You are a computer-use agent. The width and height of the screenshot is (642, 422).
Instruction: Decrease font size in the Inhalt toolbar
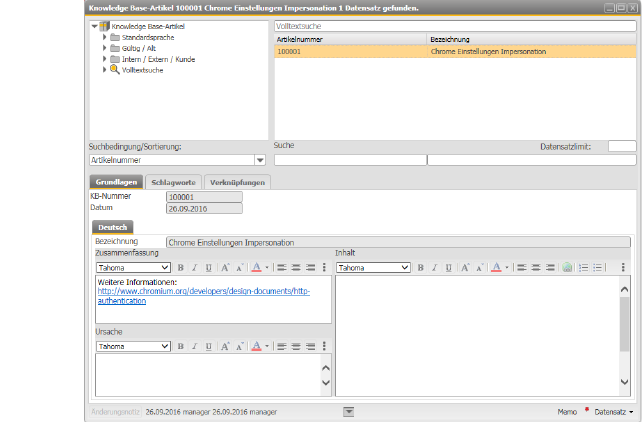[x=480, y=267]
